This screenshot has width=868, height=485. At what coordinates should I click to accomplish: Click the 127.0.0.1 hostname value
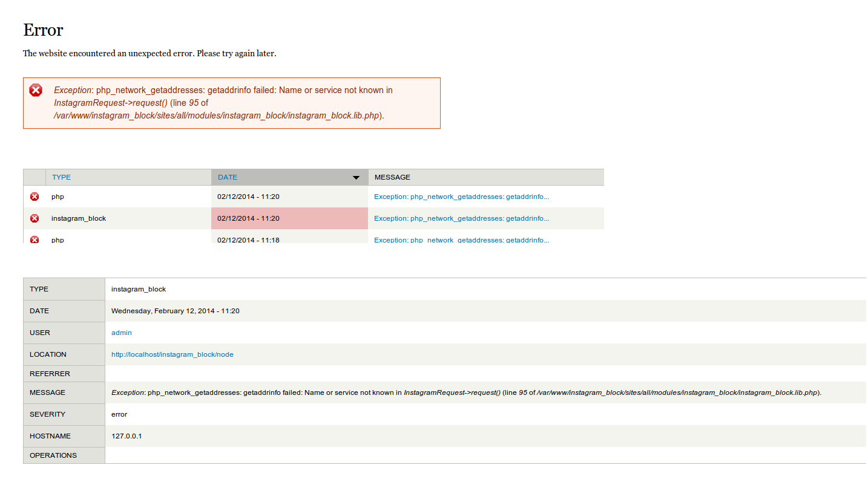pyautogui.click(x=127, y=436)
